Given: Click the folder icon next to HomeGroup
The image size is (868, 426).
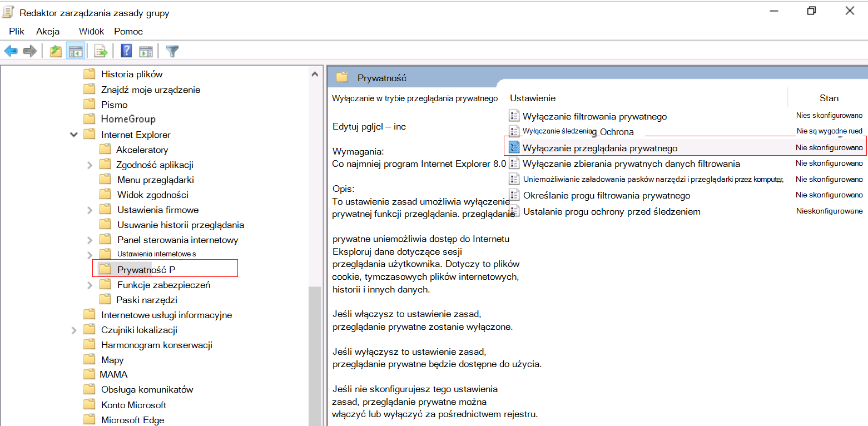Looking at the screenshot, I should point(89,118).
